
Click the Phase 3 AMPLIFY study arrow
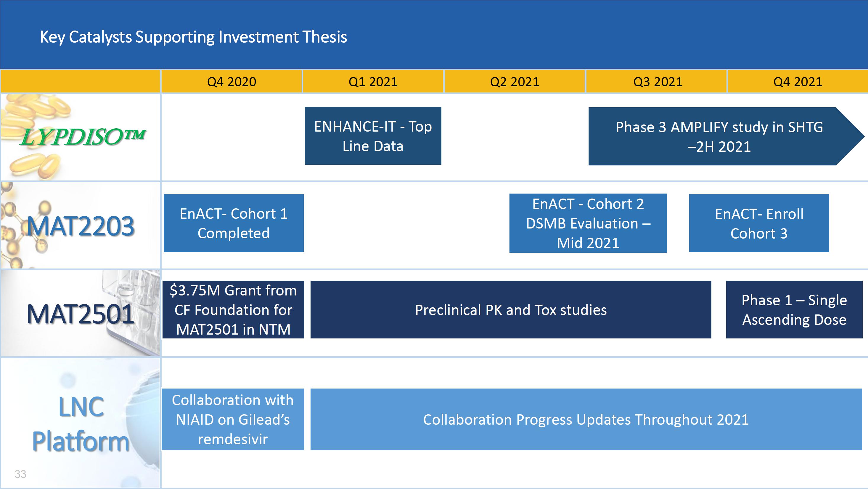[719, 137]
